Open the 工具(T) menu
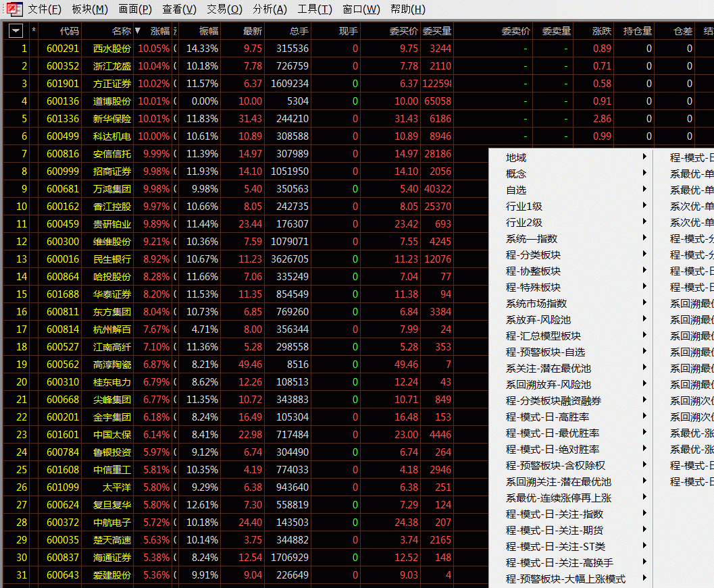714x588 pixels. [315, 9]
